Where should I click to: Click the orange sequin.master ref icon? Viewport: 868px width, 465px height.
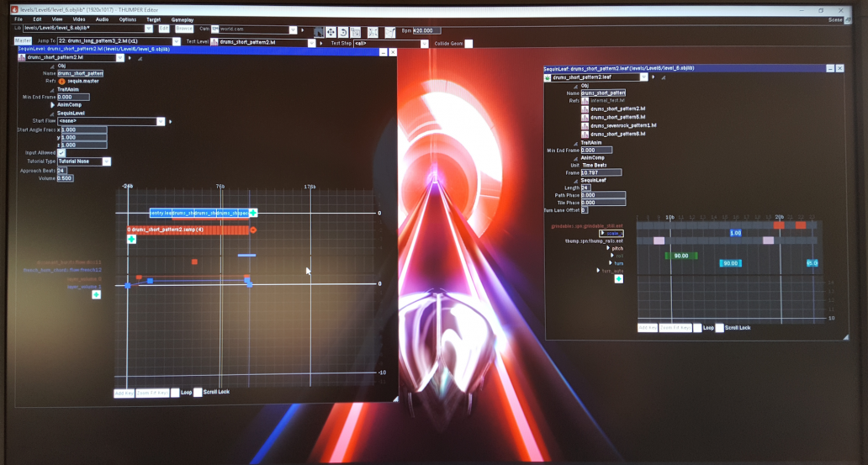coord(61,81)
